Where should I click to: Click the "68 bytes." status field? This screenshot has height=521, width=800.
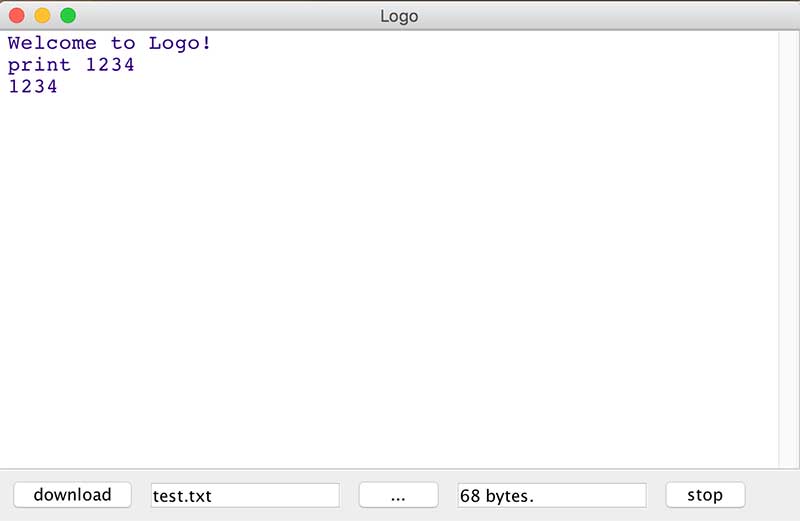552,495
